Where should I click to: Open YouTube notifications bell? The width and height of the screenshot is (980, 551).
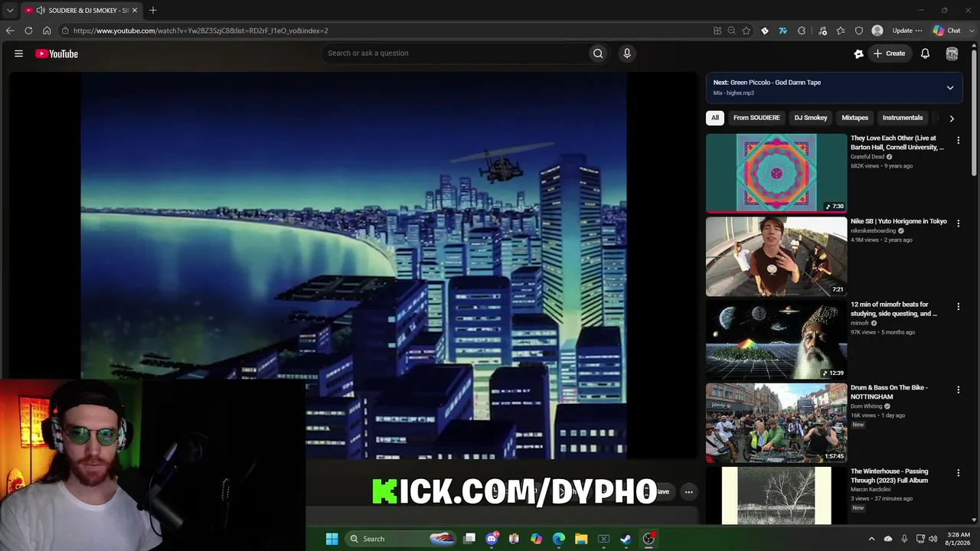(925, 54)
